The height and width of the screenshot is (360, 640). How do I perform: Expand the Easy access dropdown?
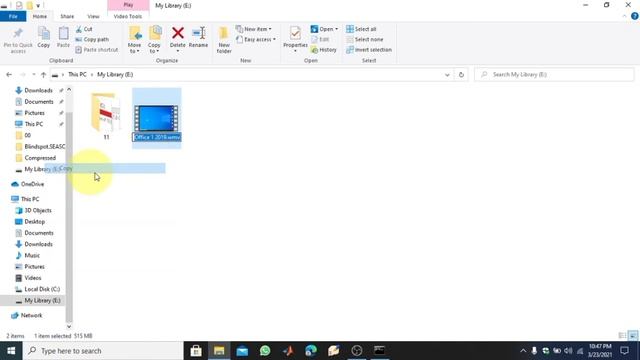(256, 40)
